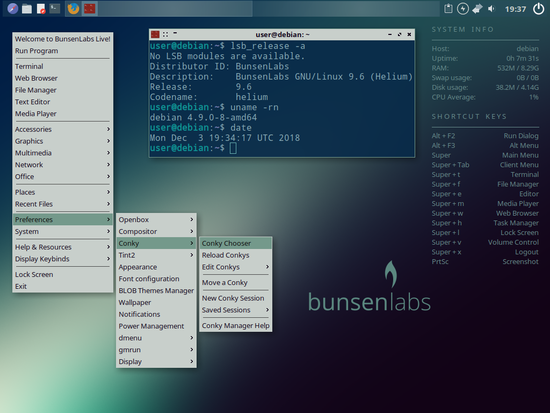Choose Exit in the main menu
The image size is (550, 413).
[62, 286]
